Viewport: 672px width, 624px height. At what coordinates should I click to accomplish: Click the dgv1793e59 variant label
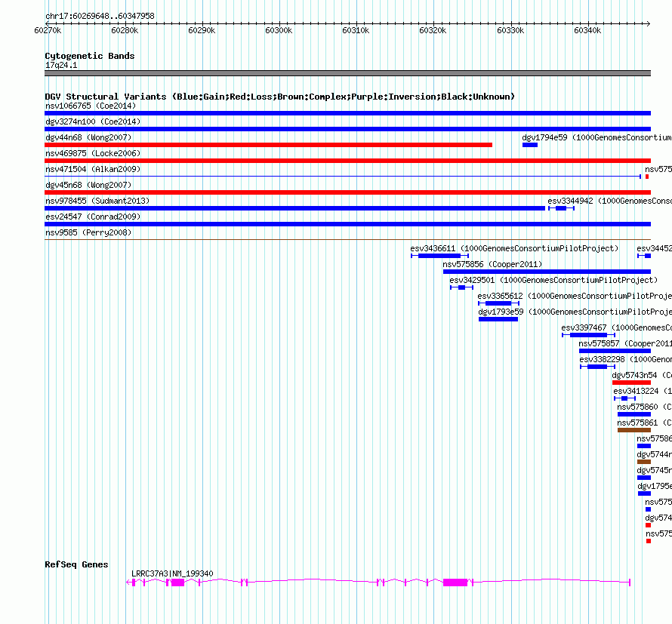[575, 312]
